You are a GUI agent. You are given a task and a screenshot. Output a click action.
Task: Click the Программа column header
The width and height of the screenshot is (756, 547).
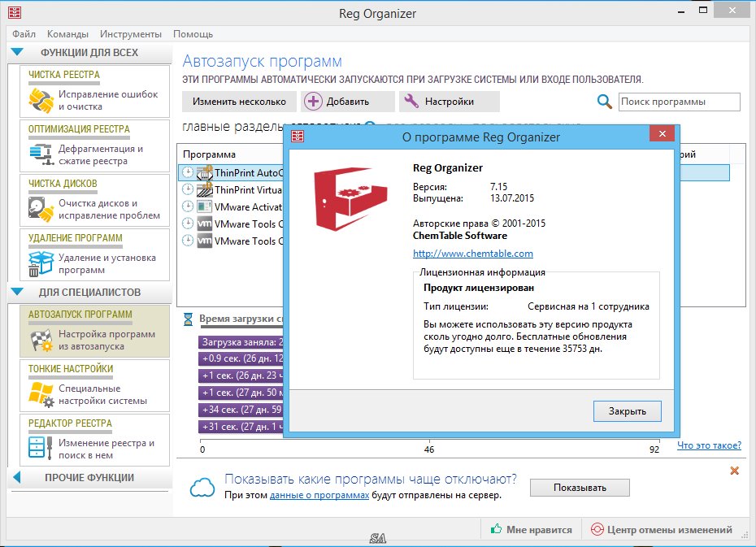pyautogui.click(x=209, y=154)
